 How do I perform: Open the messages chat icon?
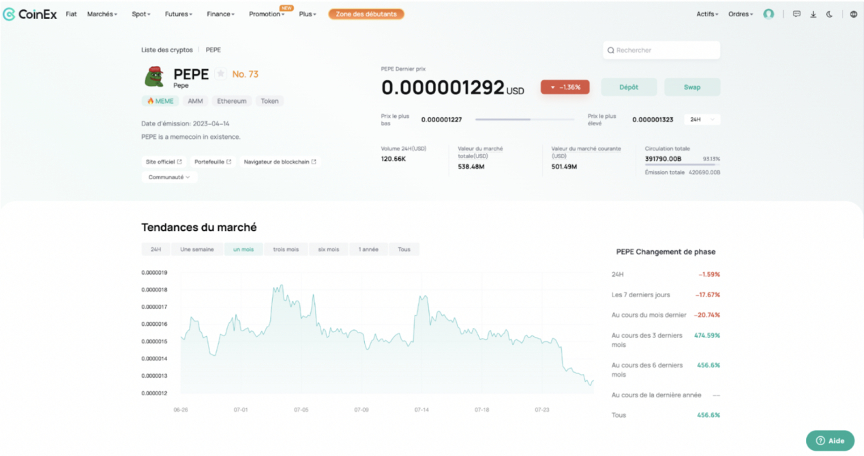796,14
